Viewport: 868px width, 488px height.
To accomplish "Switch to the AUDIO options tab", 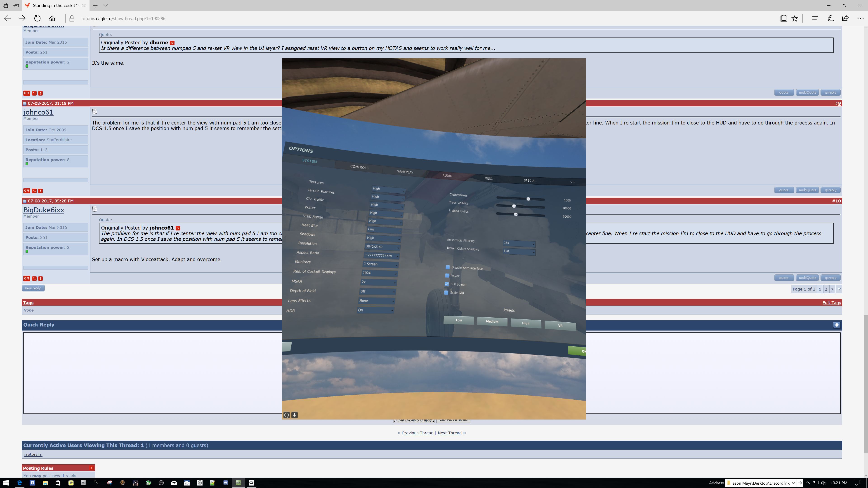I will pos(447,176).
